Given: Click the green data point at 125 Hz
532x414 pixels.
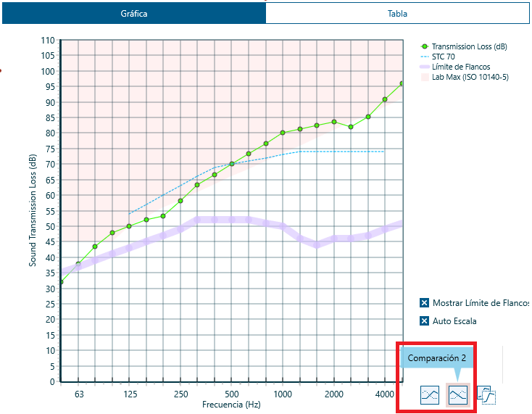Looking at the screenshot, I should [129, 226].
